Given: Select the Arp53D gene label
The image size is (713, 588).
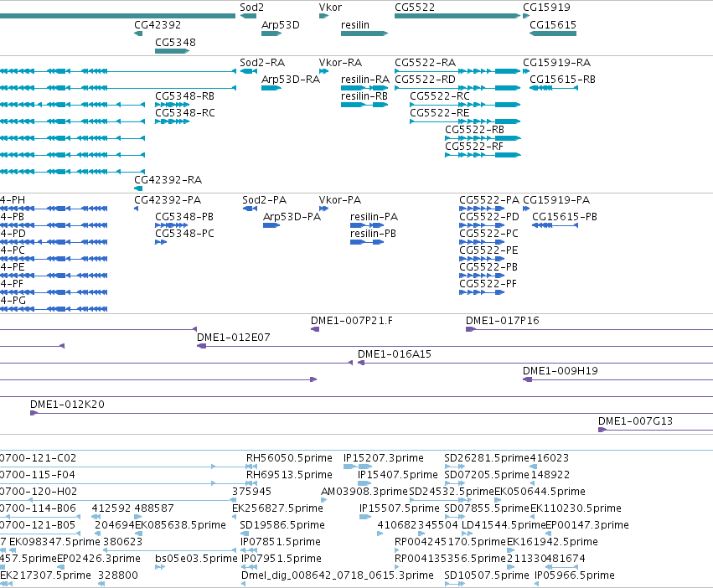Looking at the screenshot, I should 280,25.
